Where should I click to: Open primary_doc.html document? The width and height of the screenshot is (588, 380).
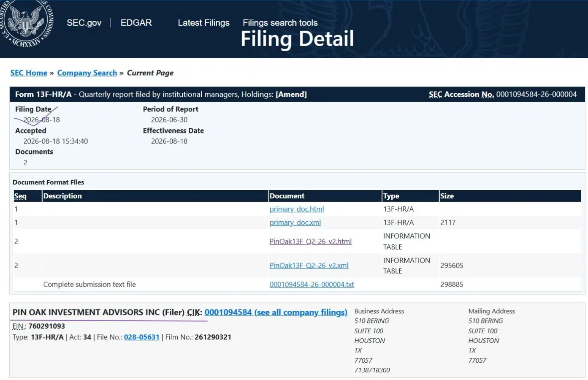tap(297, 209)
